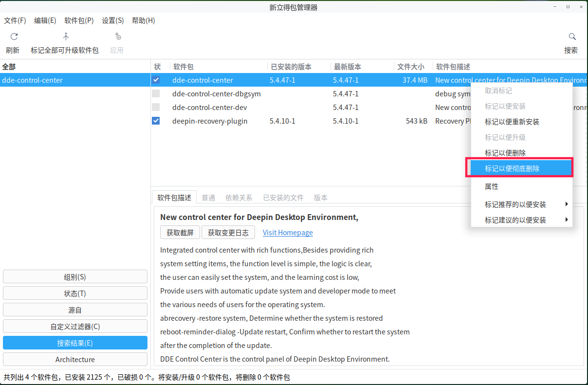Click the status bar package summary text

pyautogui.click(x=147, y=377)
